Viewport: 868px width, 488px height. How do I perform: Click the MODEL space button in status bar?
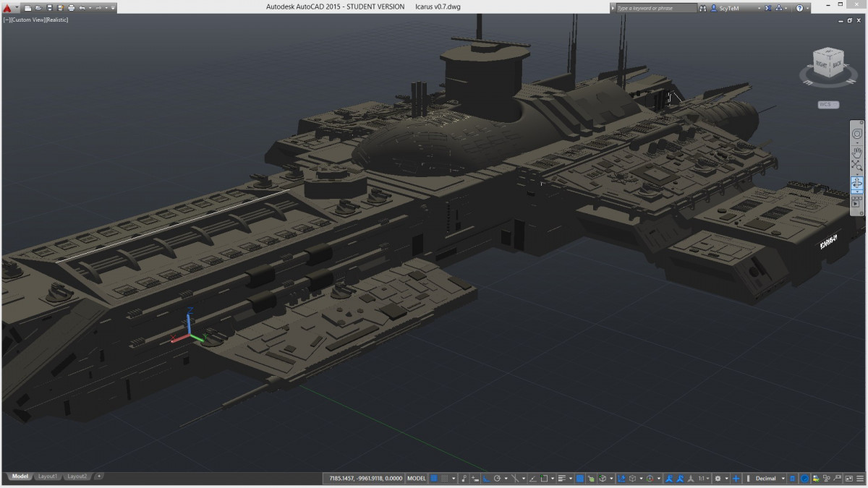point(417,479)
